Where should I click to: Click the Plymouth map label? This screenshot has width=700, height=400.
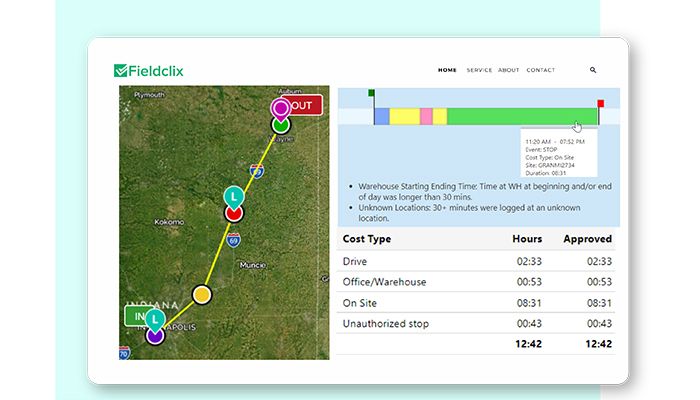(x=149, y=95)
